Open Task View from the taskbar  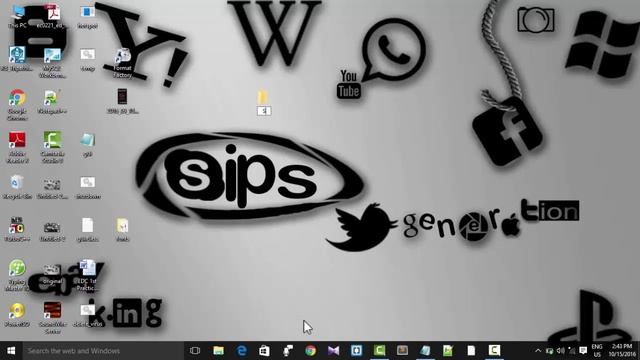point(195,351)
